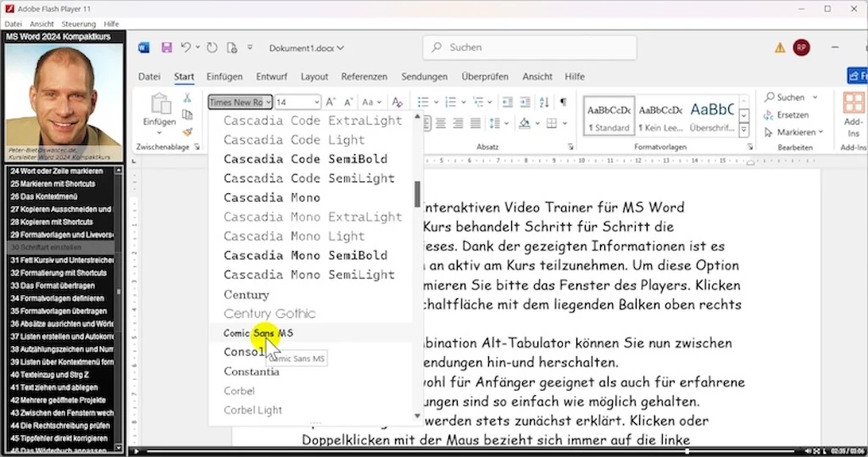Click the Format Painter brush icon
Viewport: 868px width, 457px height.
tap(187, 132)
